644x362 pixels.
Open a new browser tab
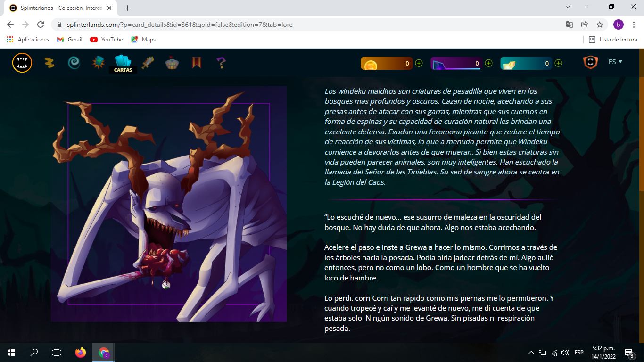(x=127, y=8)
